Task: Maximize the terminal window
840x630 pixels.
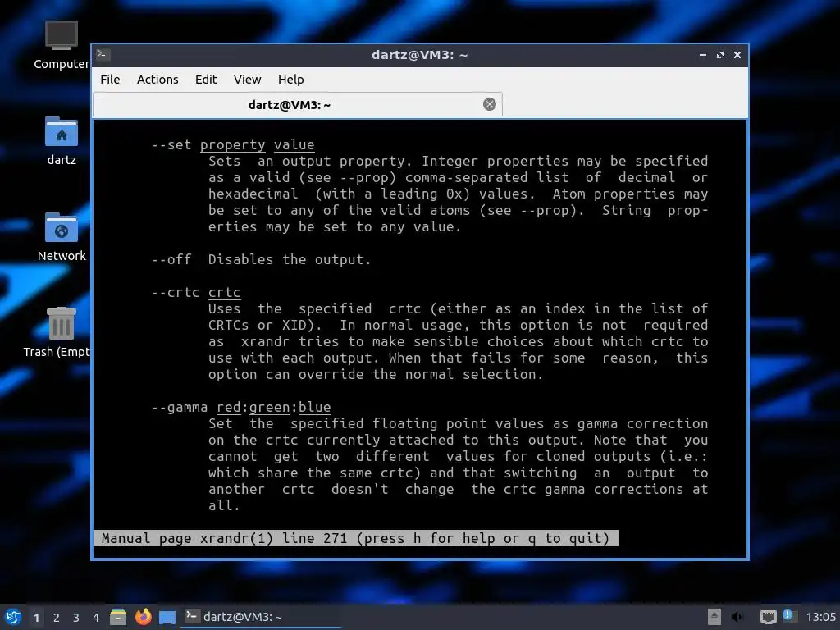Action: 720,55
